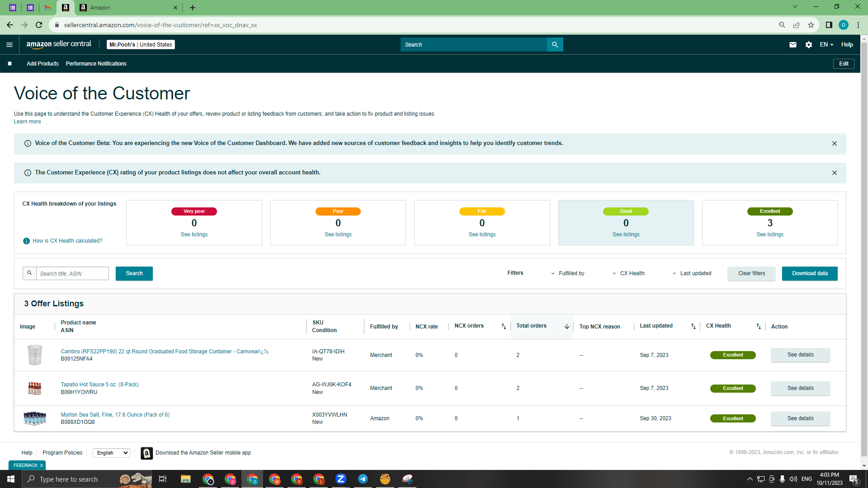Image resolution: width=868 pixels, height=488 pixels.
Task: Click the search magnifier button in header
Action: point(555,45)
